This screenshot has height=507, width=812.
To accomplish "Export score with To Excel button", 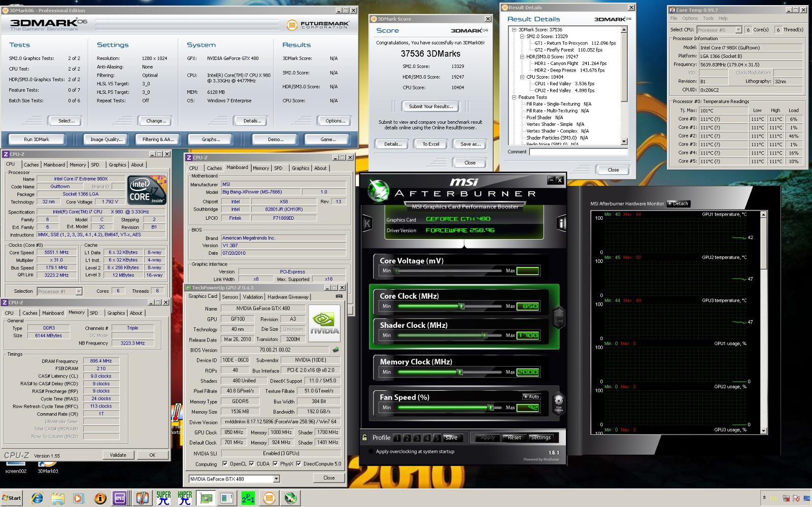I will [x=431, y=144].
